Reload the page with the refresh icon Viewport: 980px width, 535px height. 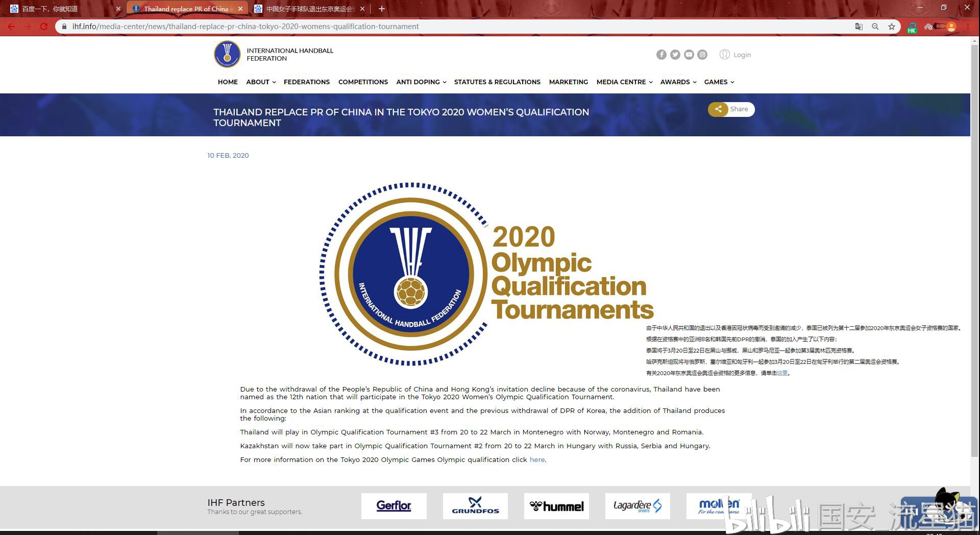click(x=44, y=27)
